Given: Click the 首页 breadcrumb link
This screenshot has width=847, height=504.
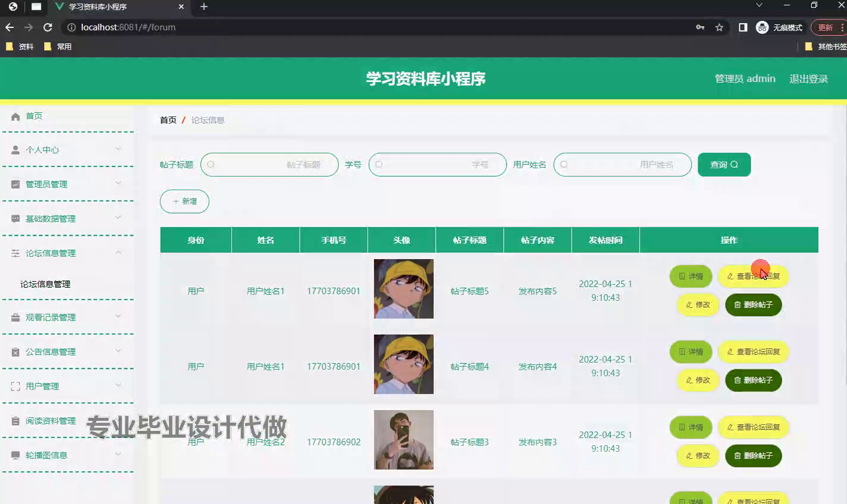Looking at the screenshot, I should [168, 120].
